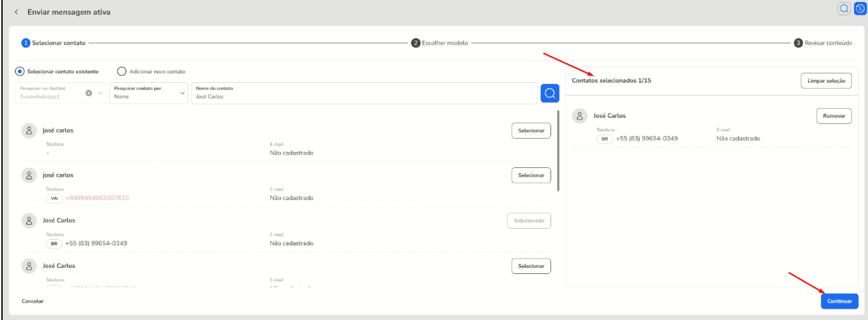The width and height of the screenshot is (868, 320).
Task: Click the VN country badge on the phone number
Action: click(55, 198)
